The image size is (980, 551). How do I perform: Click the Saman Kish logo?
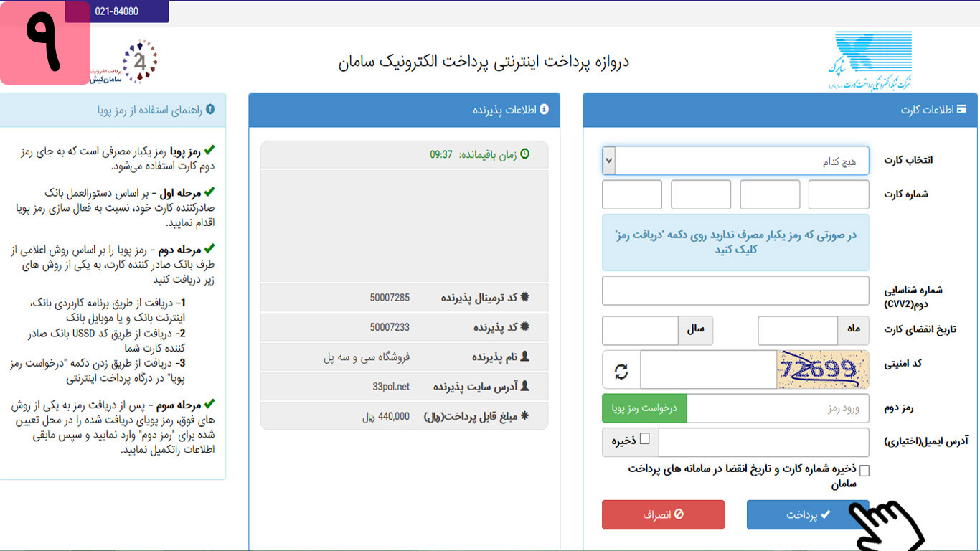tap(124, 62)
